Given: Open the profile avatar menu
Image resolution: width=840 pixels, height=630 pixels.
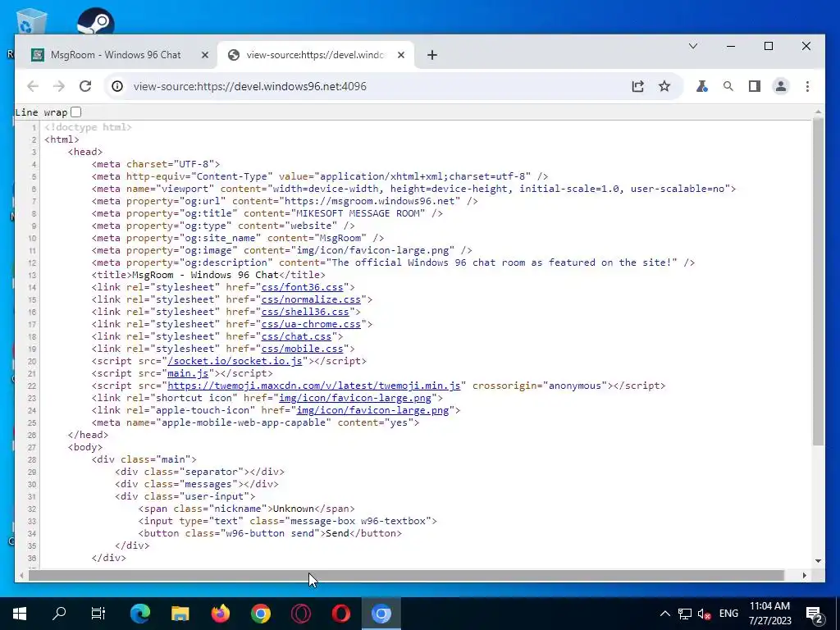Looking at the screenshot, I should (x=781, y=86).
